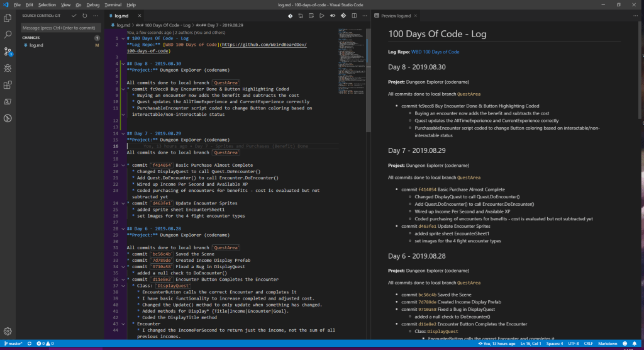Viewport: 644px width, 350px height.
Task: Open the Explorer view in activity bar
Action: pos(8,18)
